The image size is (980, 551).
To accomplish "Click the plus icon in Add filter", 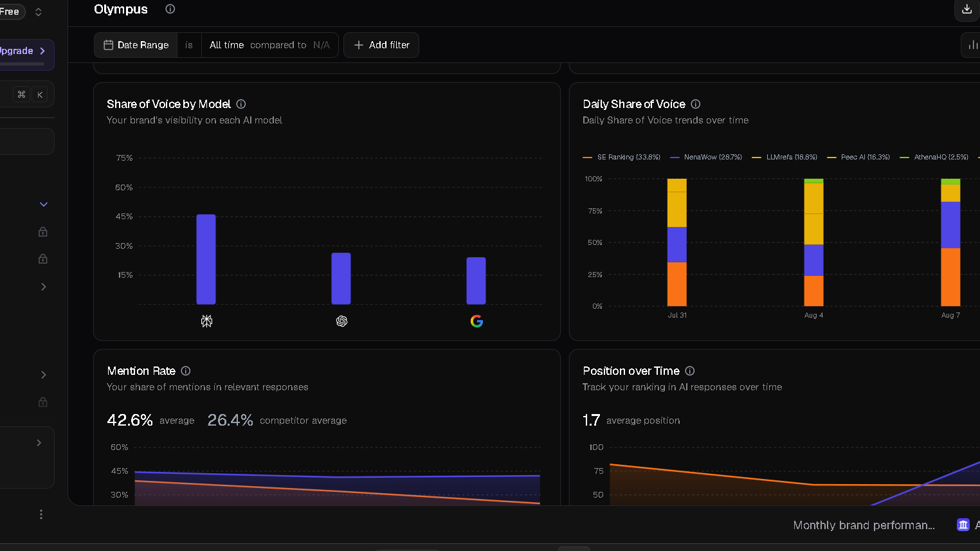I will [359, 45].
